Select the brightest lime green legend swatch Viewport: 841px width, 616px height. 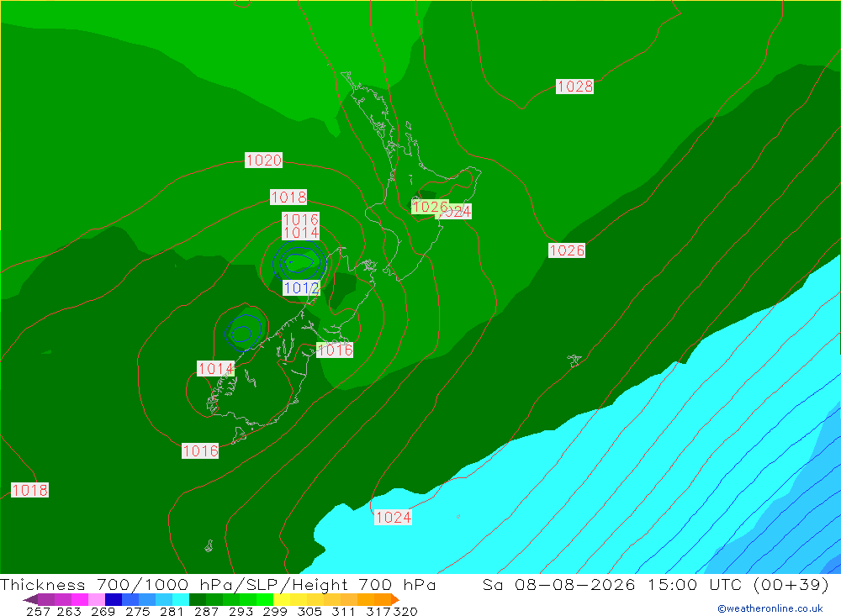coord(265,599)
